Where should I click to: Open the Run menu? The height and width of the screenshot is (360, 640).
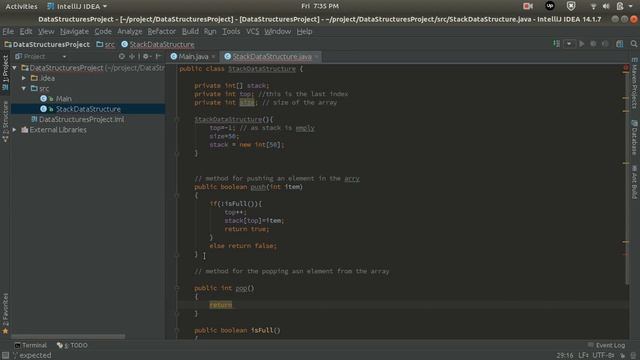pos(210,31)
